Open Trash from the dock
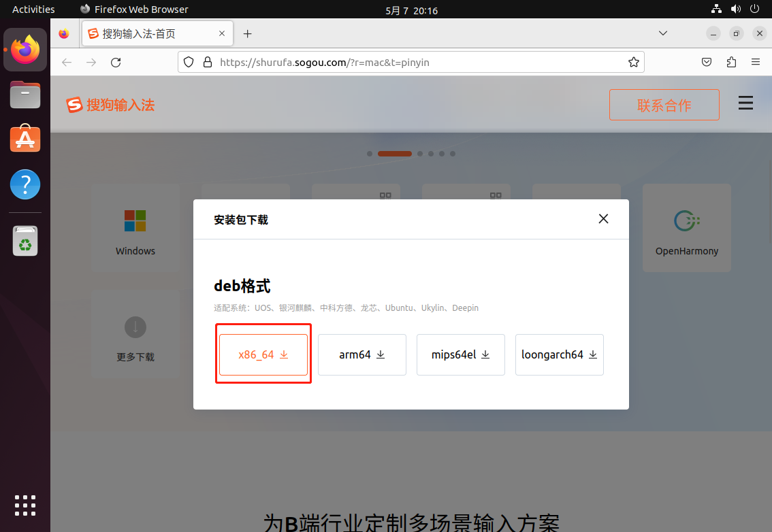Screen dimensions: 772x532 coord(25,241)
